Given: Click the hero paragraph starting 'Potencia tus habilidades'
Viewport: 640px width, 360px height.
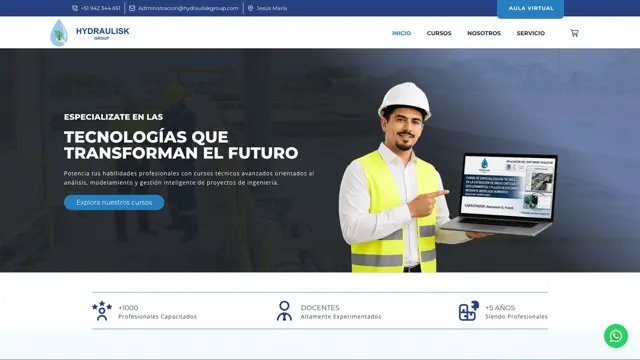Looking at the screenshot, I should click(189, 178).
